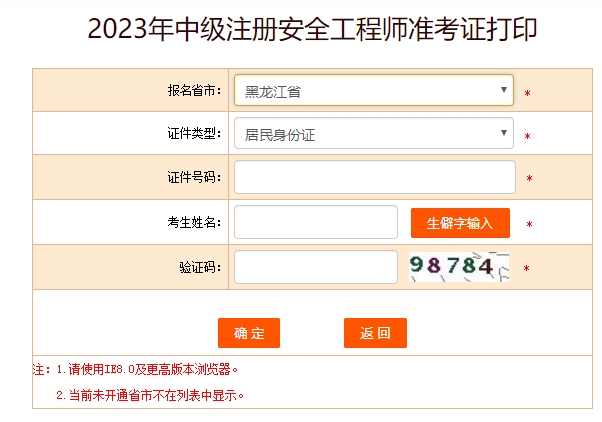This screenshot has width=602, height=422.
Task: Click the red asterisk beside 证件号码 field
Action: [x=529, y=179]
